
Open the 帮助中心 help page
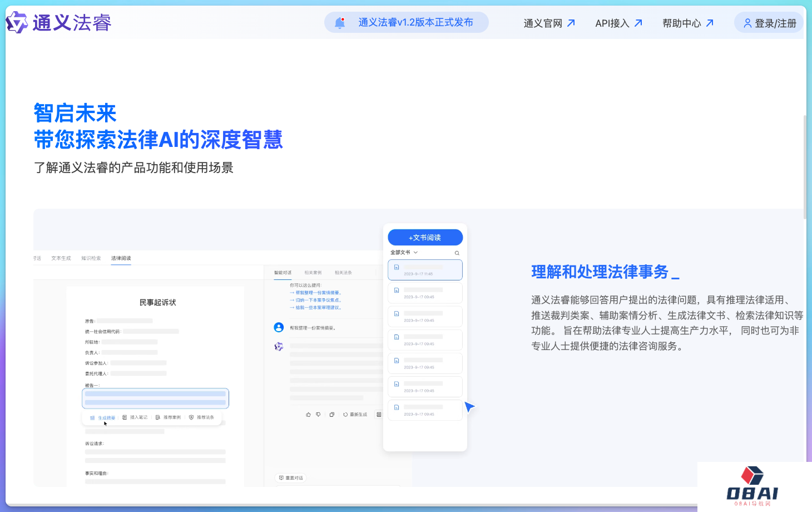point(687,23)
